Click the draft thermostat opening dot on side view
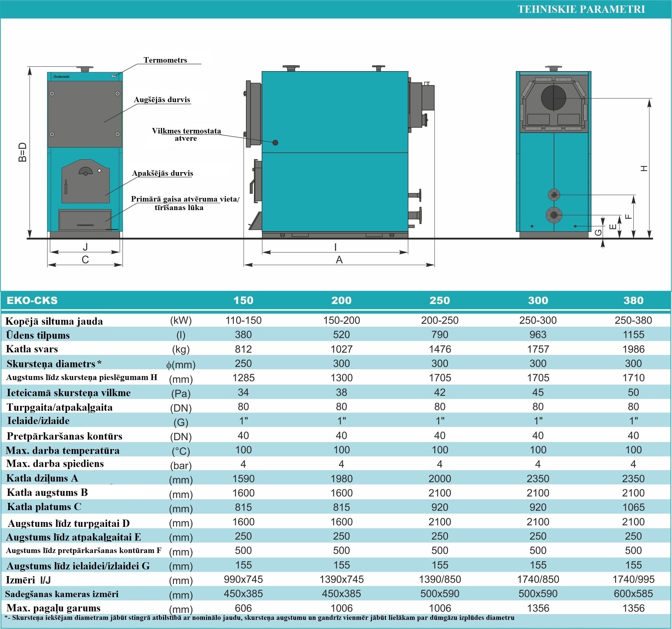672x629 pixels. pos(275,143)
